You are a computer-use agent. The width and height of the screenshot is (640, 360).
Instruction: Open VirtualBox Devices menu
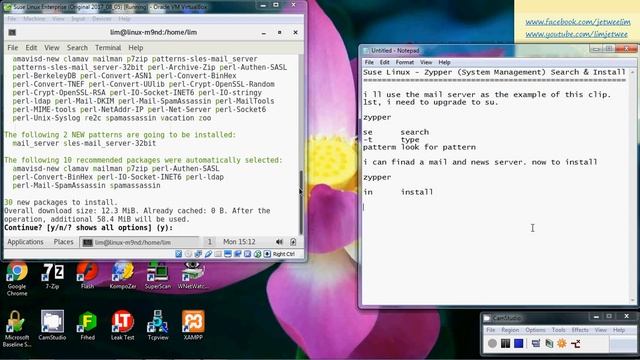point(102,19)
